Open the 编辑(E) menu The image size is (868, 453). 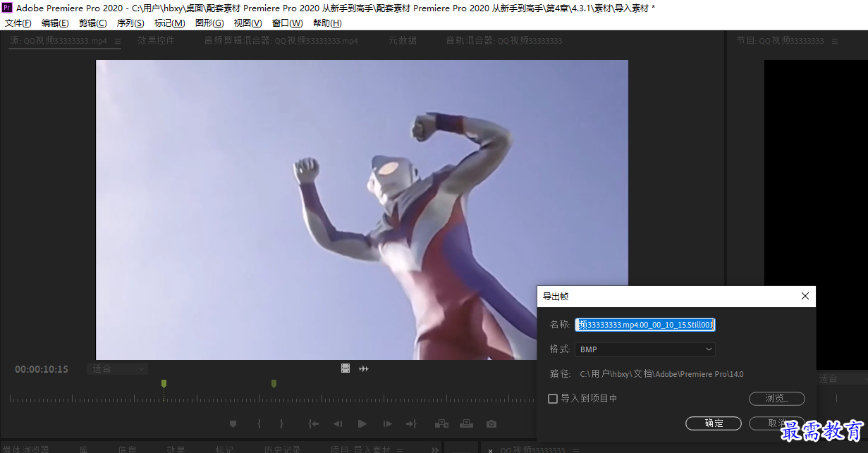tap(55, 23)
